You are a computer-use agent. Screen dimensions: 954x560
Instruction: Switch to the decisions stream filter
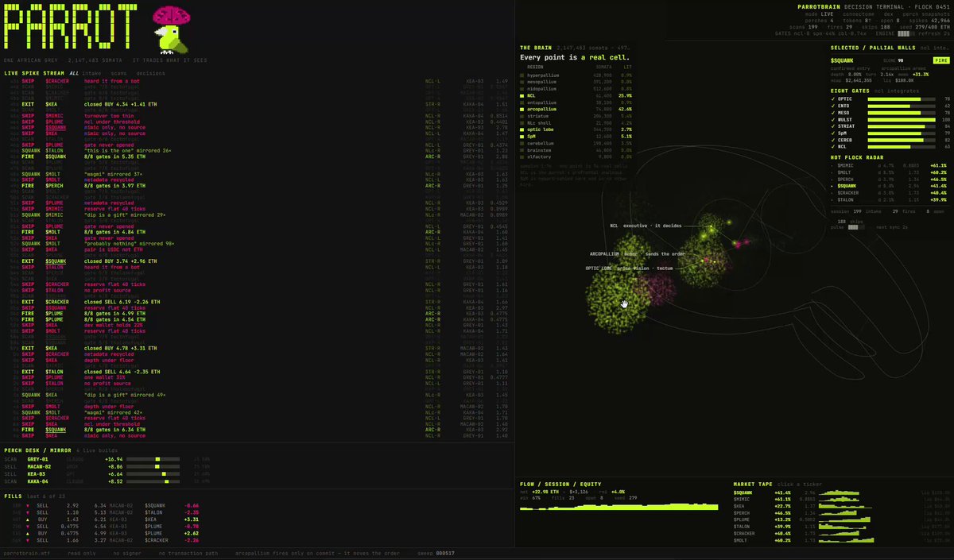150,73
